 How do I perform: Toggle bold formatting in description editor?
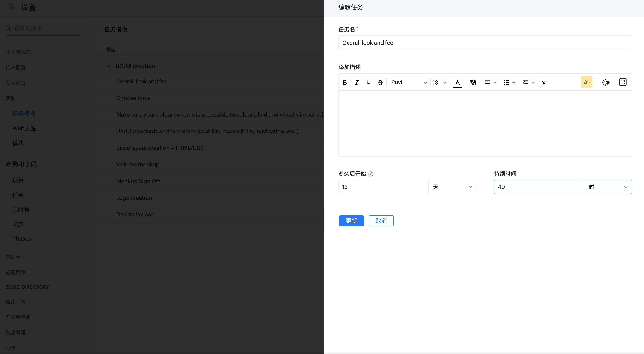pyautogui.click(x=345, y=83)
